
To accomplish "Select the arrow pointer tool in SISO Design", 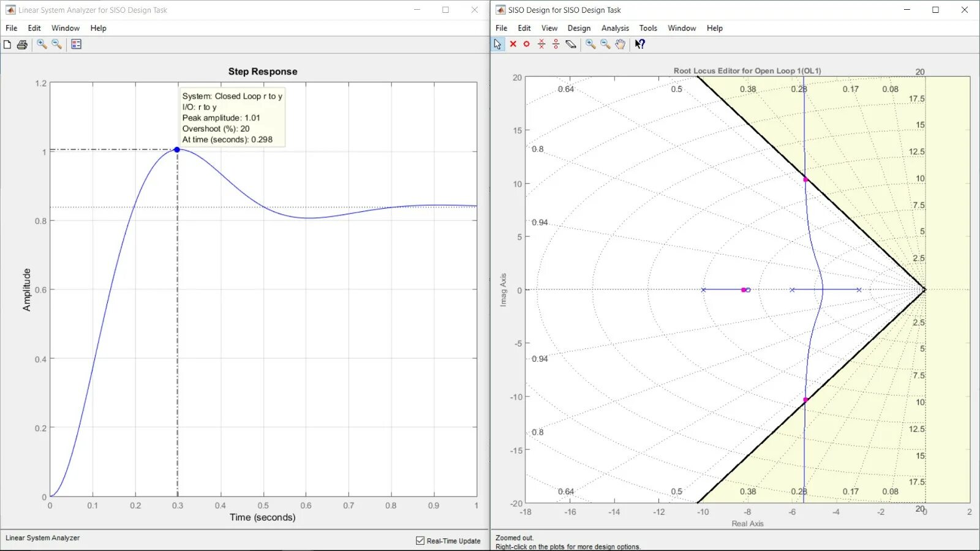I will coord(498,44).
